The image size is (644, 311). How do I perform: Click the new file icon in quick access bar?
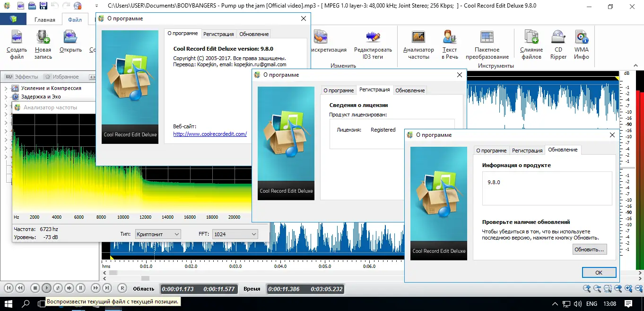[20, 6]
